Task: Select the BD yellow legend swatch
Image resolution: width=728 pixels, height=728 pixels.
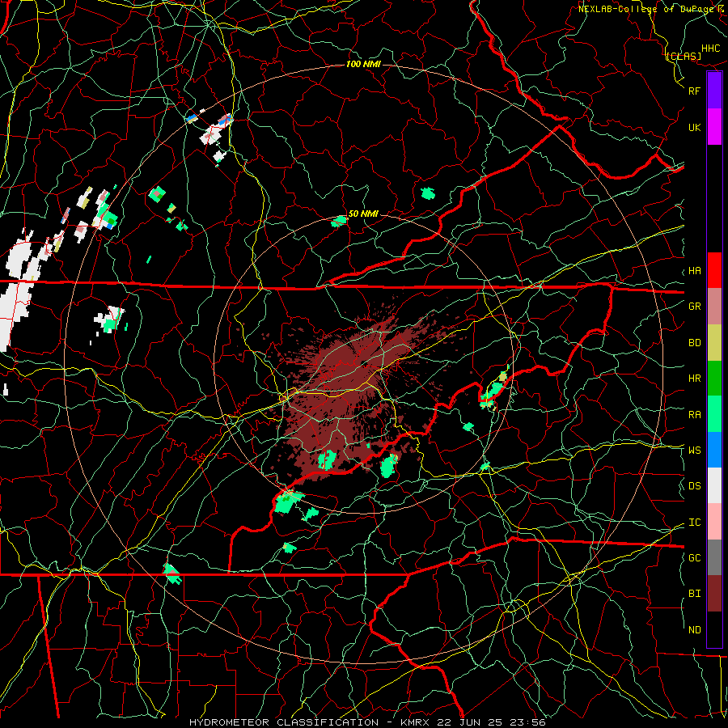Action: (714, 342)
